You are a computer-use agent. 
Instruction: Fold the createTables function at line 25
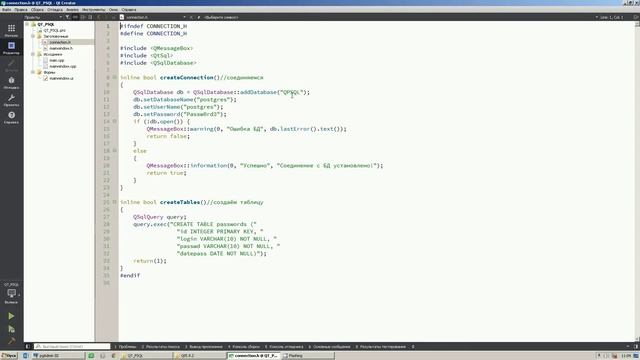(115, 202)
